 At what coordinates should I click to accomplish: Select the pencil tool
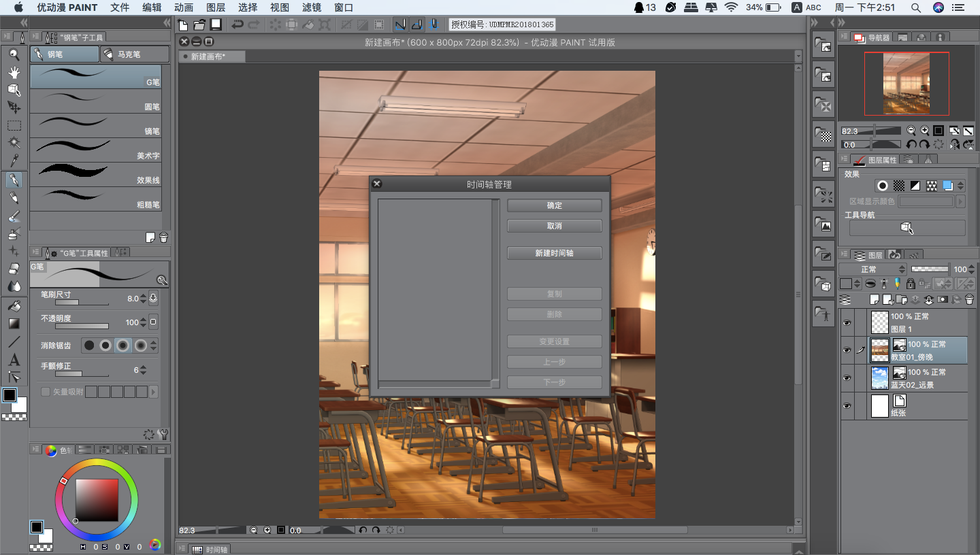pos(14,198)
